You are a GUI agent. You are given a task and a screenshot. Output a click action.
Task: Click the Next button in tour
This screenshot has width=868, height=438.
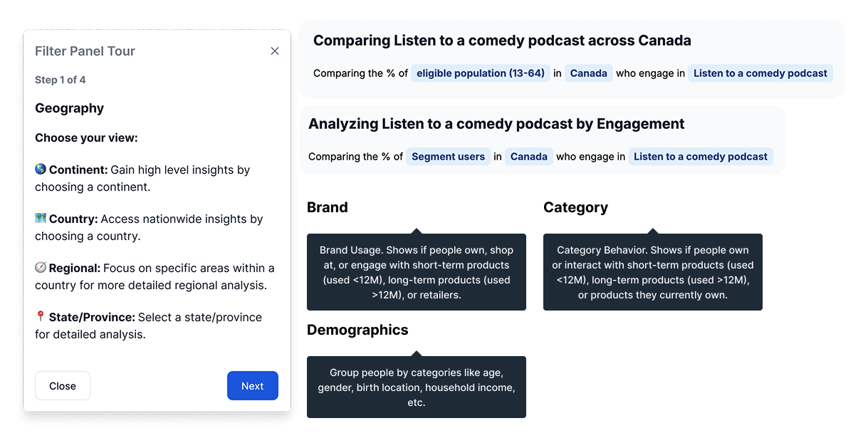[x=253, y=386]
